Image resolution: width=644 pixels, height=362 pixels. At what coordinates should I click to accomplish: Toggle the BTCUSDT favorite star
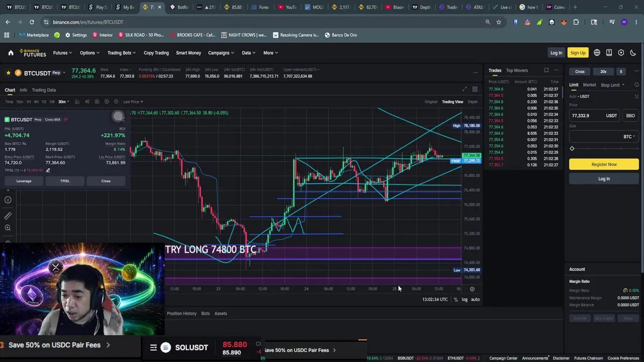8,73
